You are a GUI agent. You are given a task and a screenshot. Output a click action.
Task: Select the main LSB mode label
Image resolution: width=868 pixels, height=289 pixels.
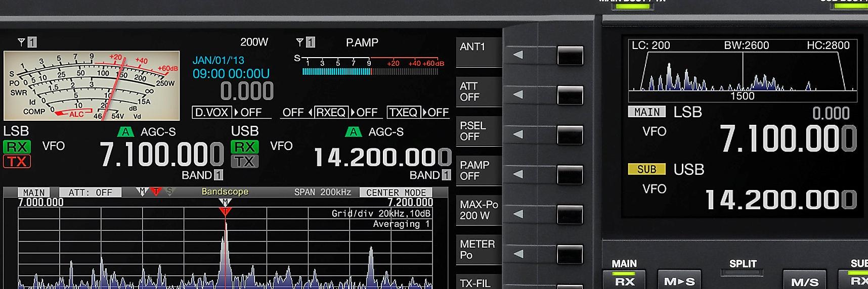16,131
